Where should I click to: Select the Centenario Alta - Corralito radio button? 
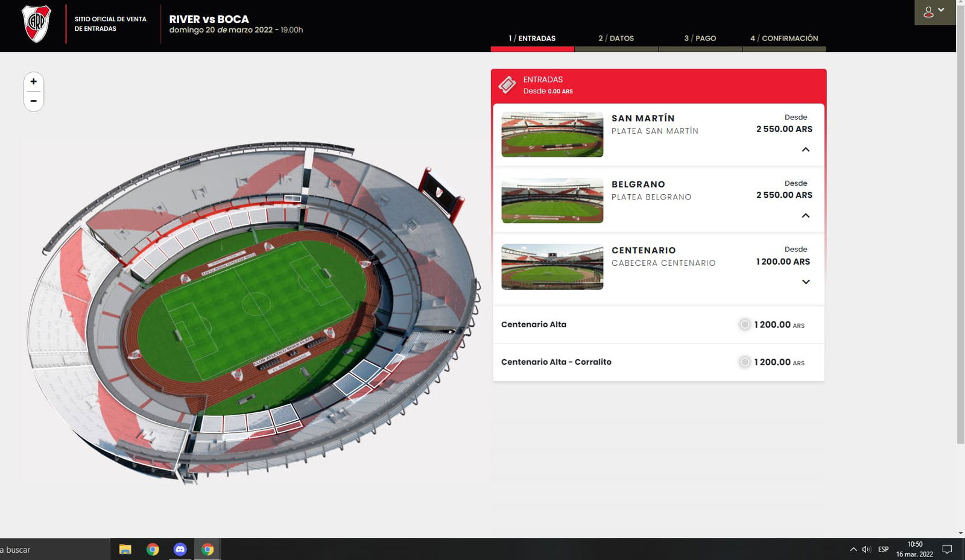(x=745, y=362)
